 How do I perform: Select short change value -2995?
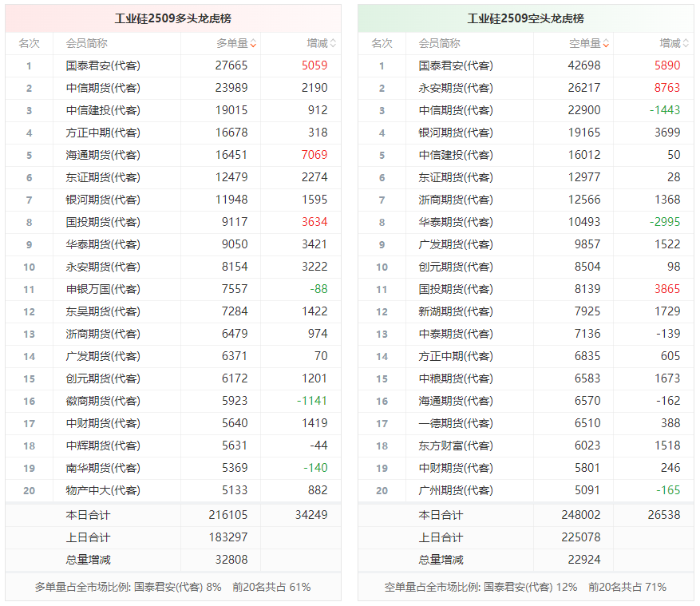(x=665, y=222)
